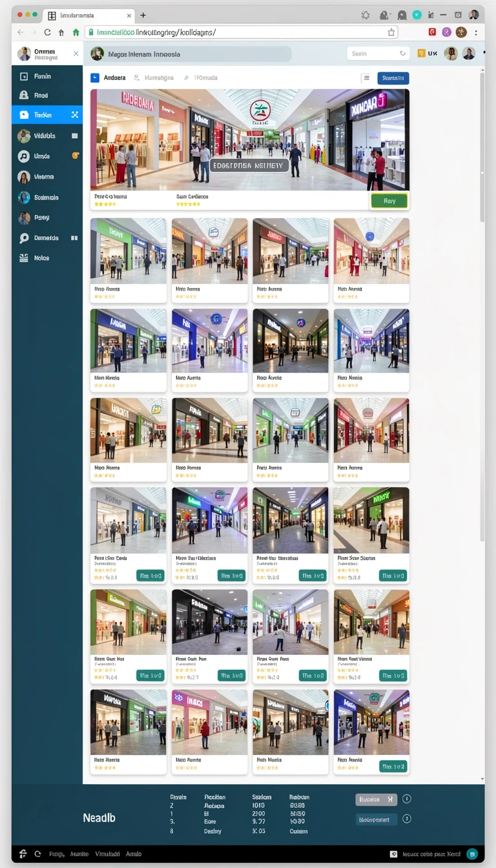Open Pesry in the sidebar
Screen dimensions: 496x868
pos(47,218)
